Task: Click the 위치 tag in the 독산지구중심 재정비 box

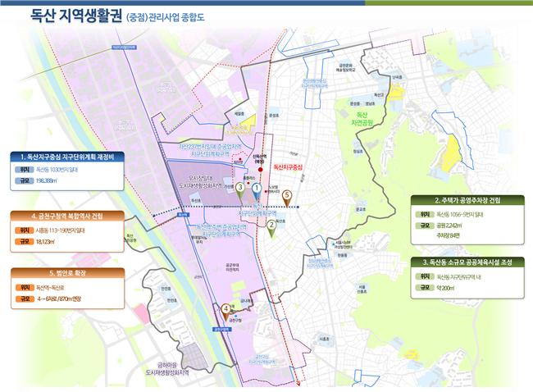Action: 24,170
